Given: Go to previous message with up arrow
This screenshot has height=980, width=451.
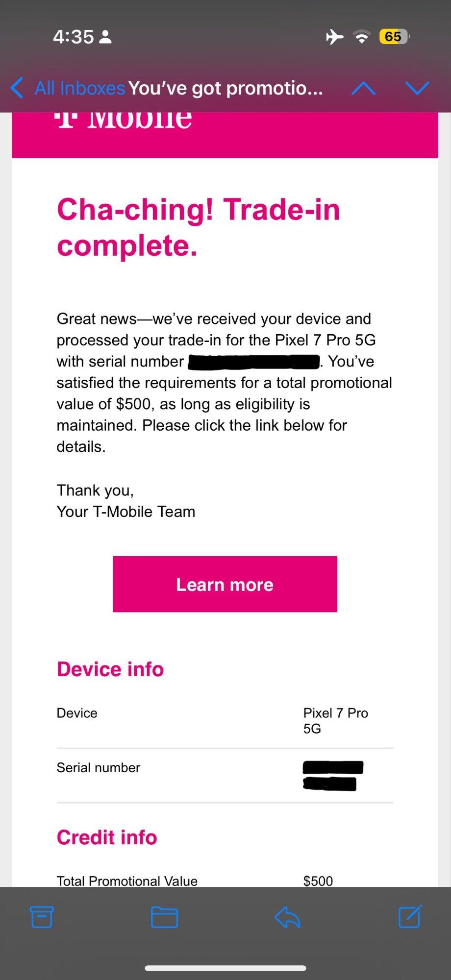Looking at the screenshot, I should 363,88.
